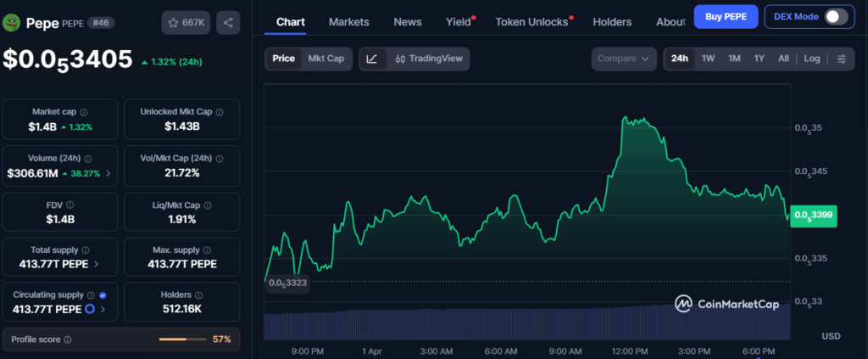The image size is (868, 359).
Task: Select the line chart icon
Action: point(372,59)
